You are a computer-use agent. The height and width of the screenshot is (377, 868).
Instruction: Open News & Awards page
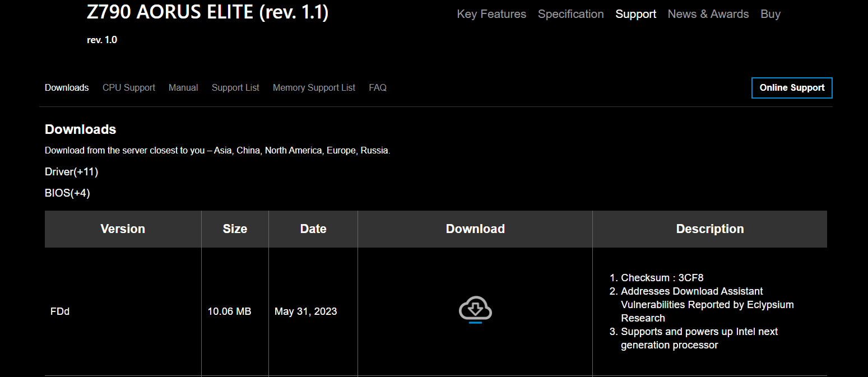(x=708, y=14)
